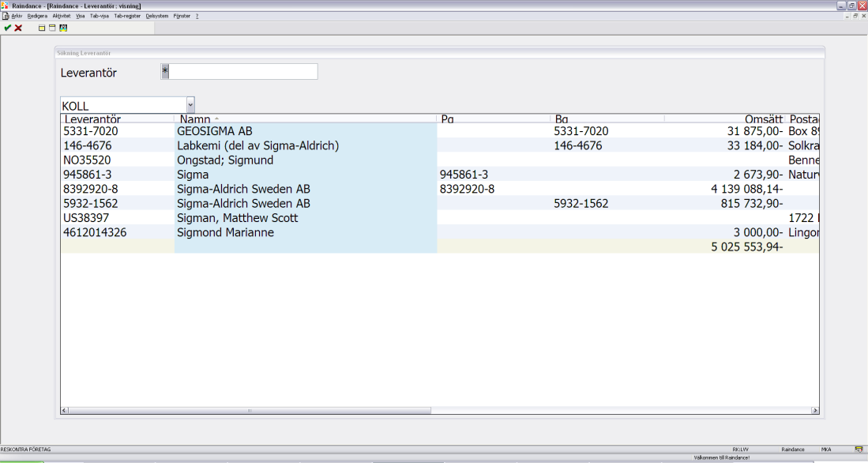Click the status bar icon at far right
This screenshot has width=868, height=463.
[859, 450]
